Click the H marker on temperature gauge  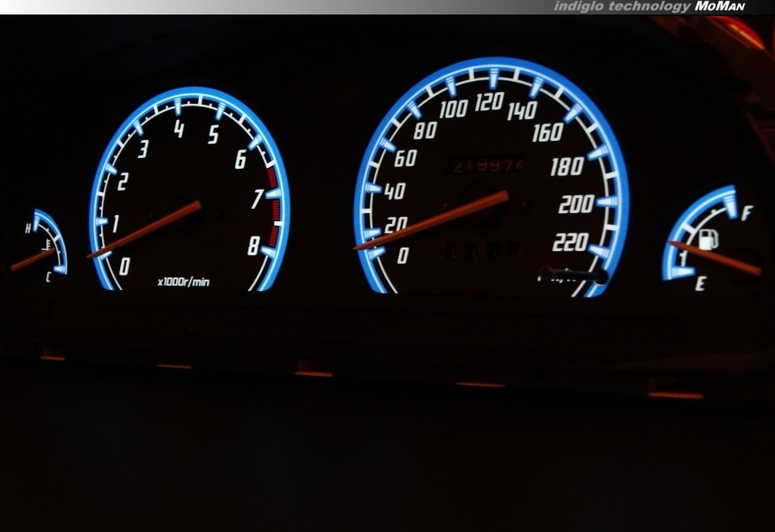click(x=28, y=229)
